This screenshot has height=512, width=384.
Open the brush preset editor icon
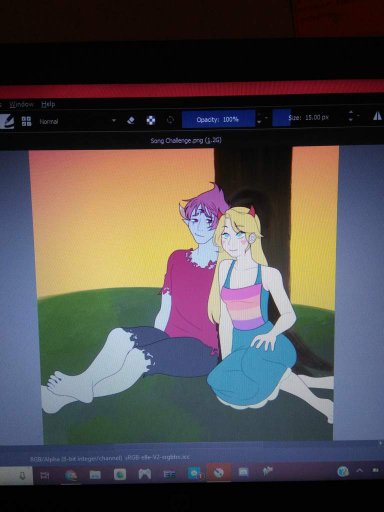click(7, 121)
